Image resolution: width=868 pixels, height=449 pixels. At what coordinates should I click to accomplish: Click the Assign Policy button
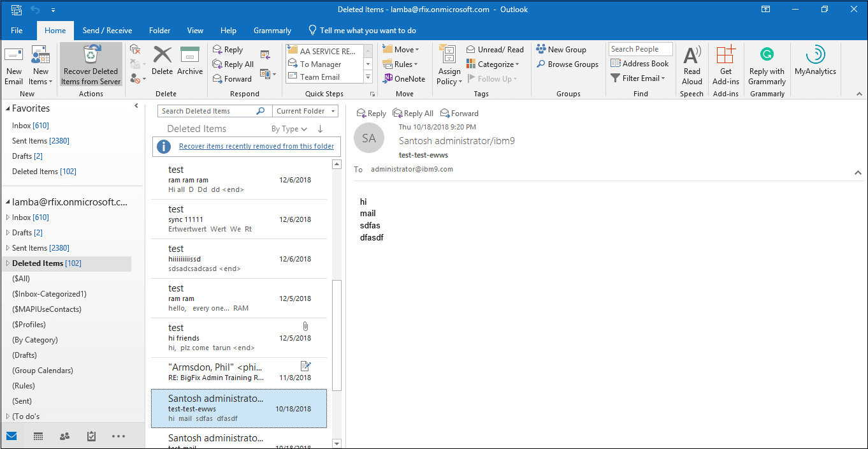[449, 65]
